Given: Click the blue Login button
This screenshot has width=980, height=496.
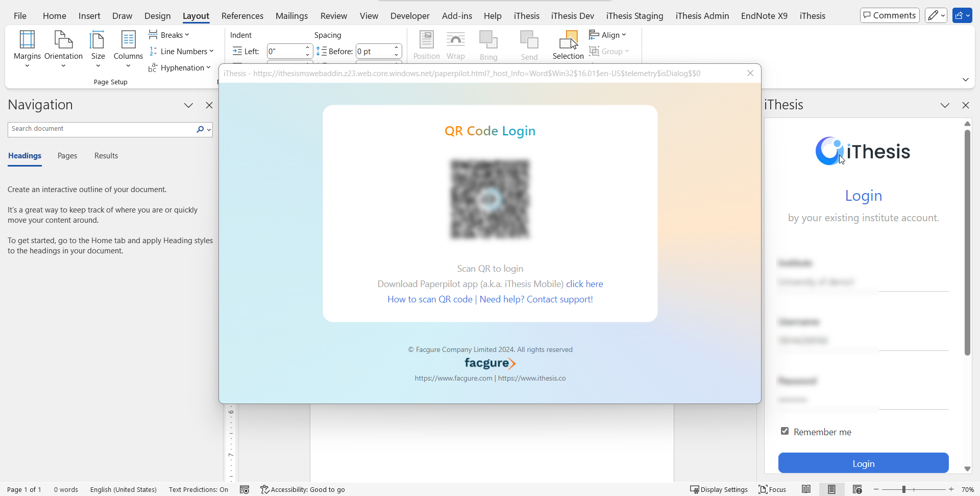Looking at the screenshot, I should point(864,463).
